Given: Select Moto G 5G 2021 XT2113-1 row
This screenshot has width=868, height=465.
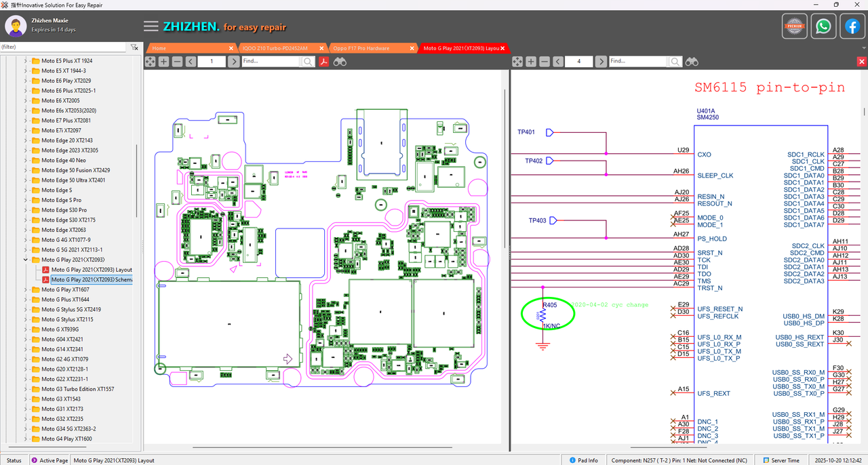Looking at the screenshot, I should 72,249.
